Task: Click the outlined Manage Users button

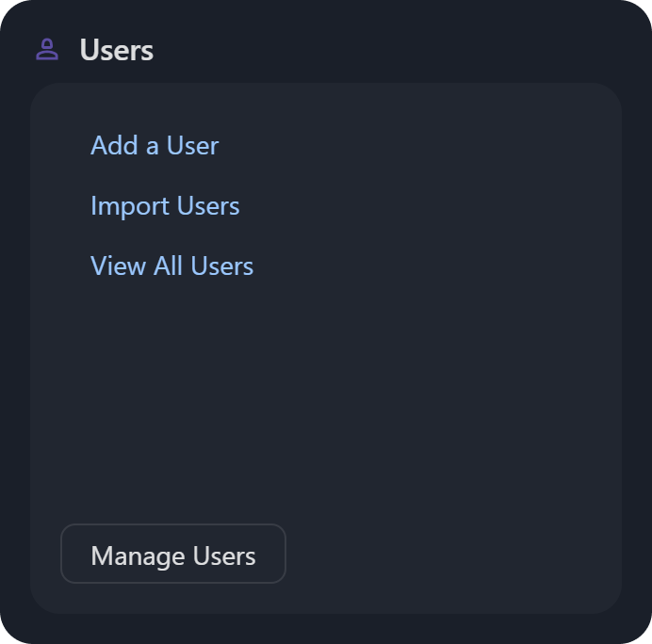Action: point(173,555)
